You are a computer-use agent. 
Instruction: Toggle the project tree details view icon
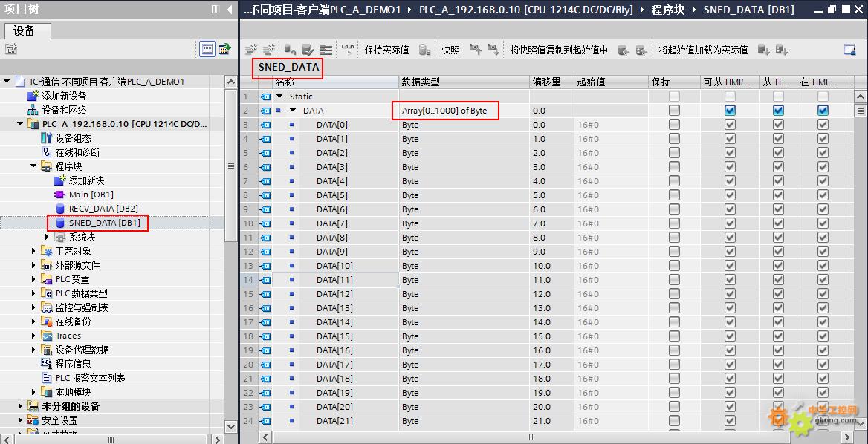pyautogui.click(x=207, y=49)
